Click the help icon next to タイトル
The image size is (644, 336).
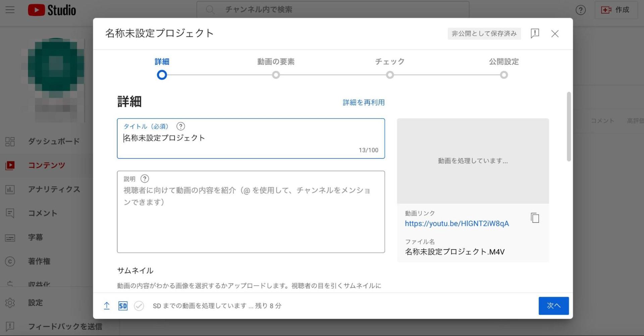pos(181,126)
